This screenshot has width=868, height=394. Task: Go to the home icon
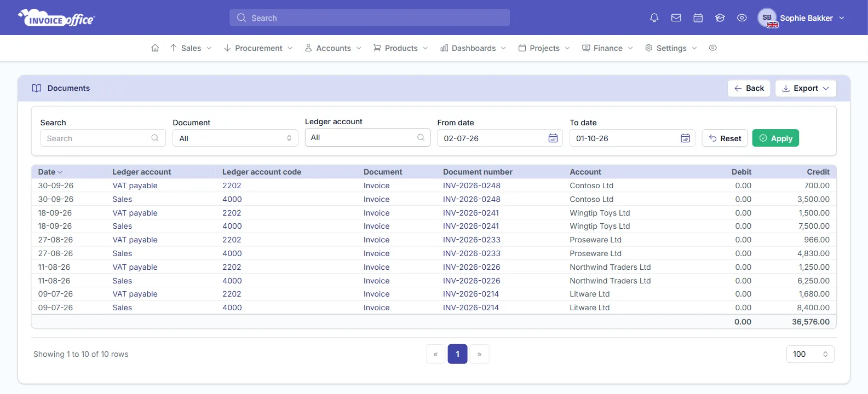(x=155, y=48)
